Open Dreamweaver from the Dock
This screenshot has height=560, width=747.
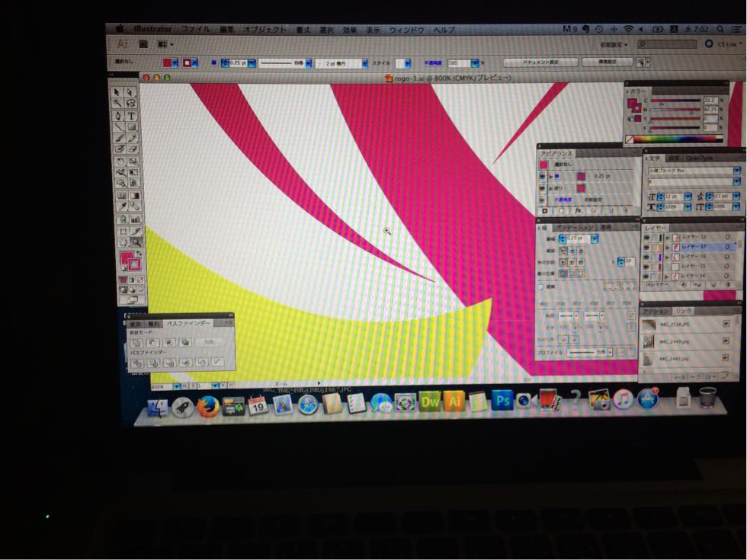[x=430, y=401]
